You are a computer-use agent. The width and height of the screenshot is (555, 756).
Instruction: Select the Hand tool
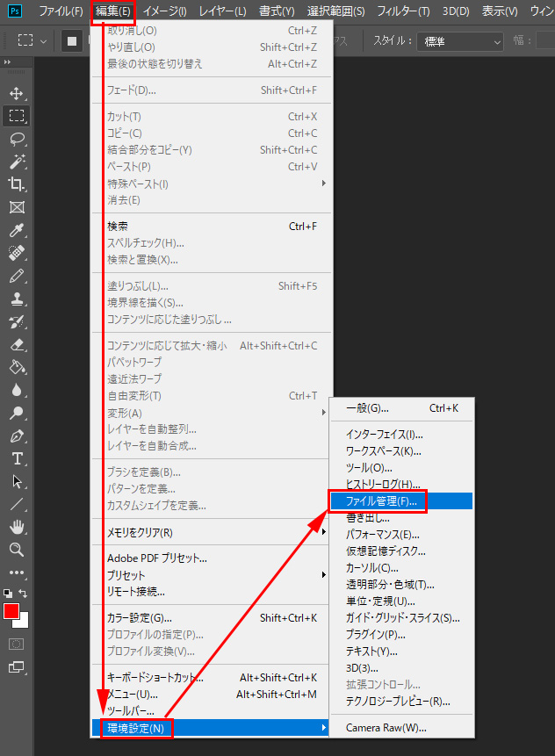17,527
